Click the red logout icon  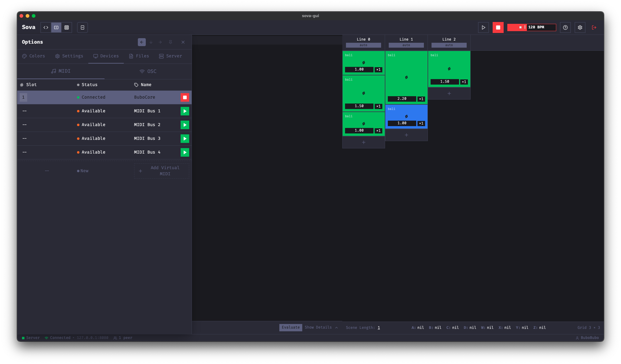(594, 27)
